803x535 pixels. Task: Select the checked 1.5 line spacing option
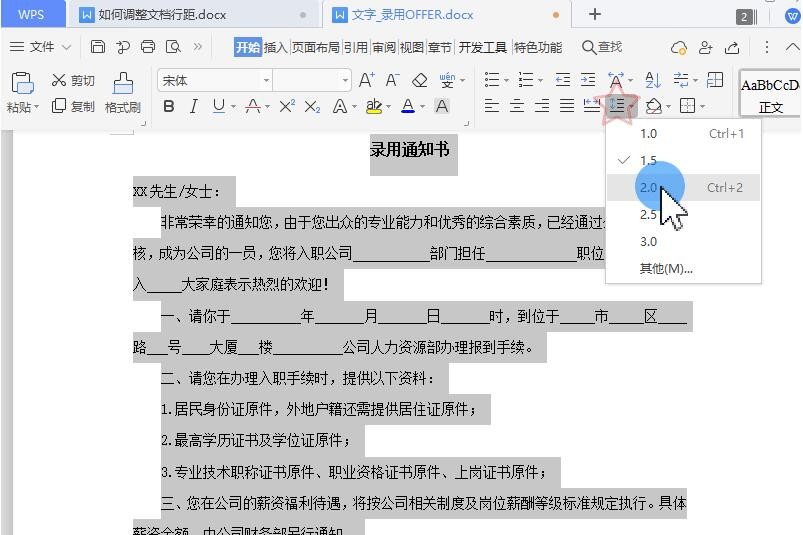648,160
